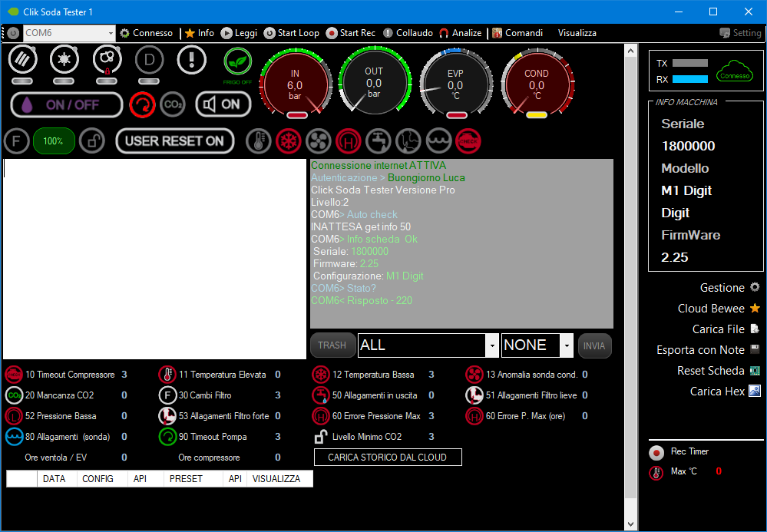
Task: Click Carica File option
Action: click(726, 329)
